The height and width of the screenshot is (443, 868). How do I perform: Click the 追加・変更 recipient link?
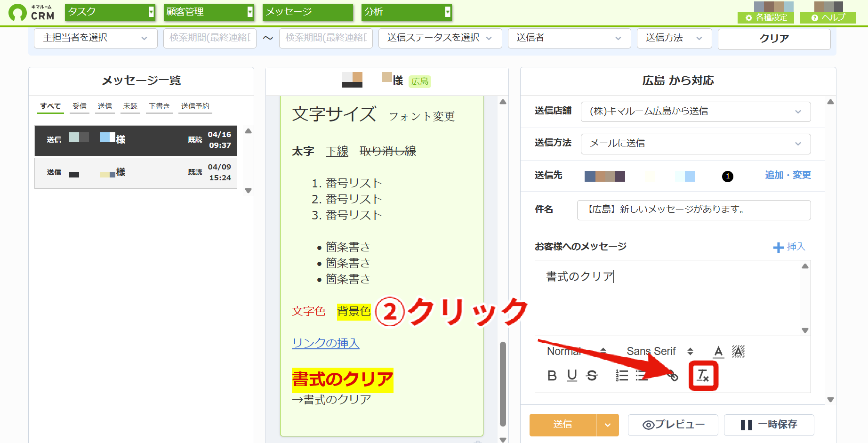(x=788, y=175)
